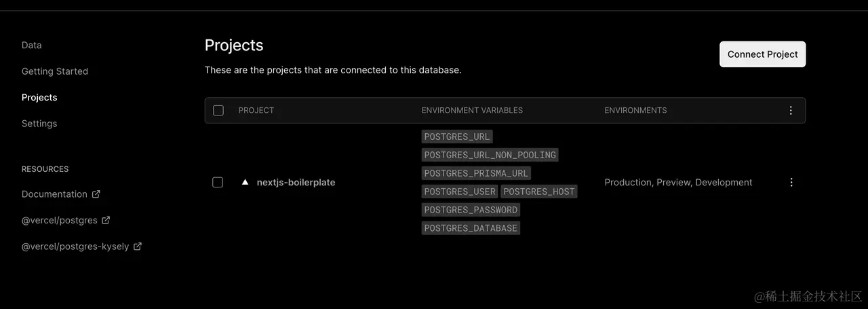The image size is (868, 309).
Task: Toggle the select-all projects checkbox
Action: tap(218, 110)
